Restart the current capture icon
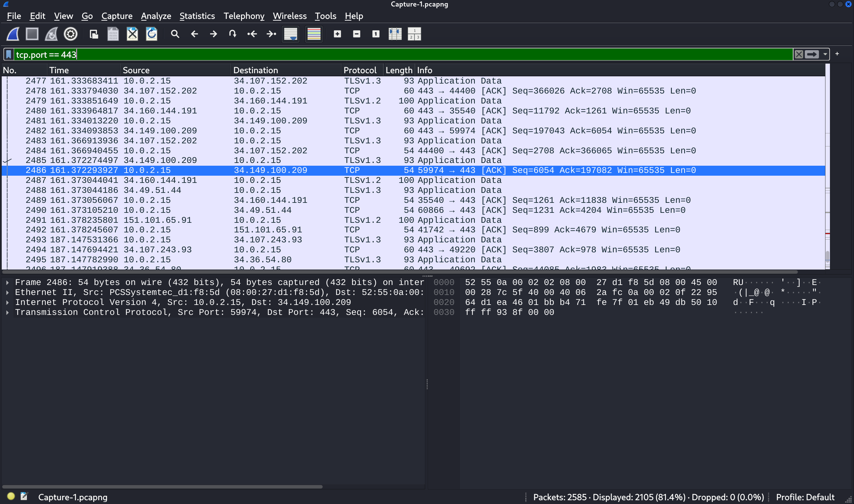Viewport: 854px width, 504px height. (52, 34)
